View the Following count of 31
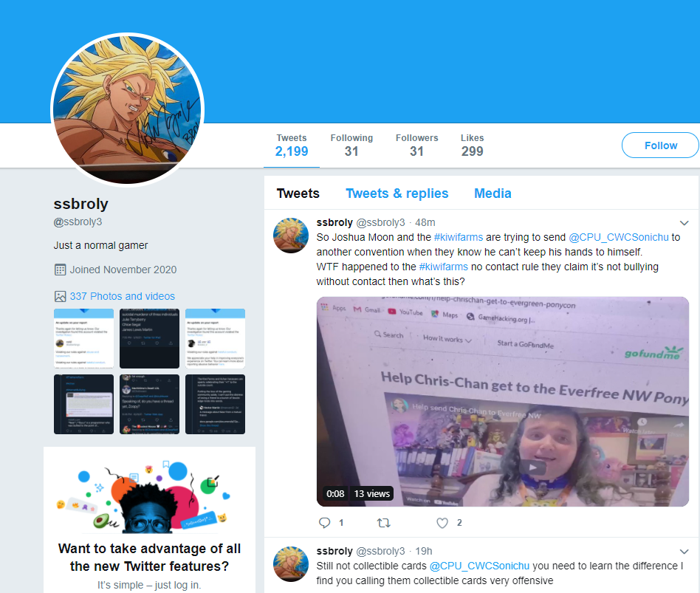This screenshot has height=593, width=700. pos(351,145)
